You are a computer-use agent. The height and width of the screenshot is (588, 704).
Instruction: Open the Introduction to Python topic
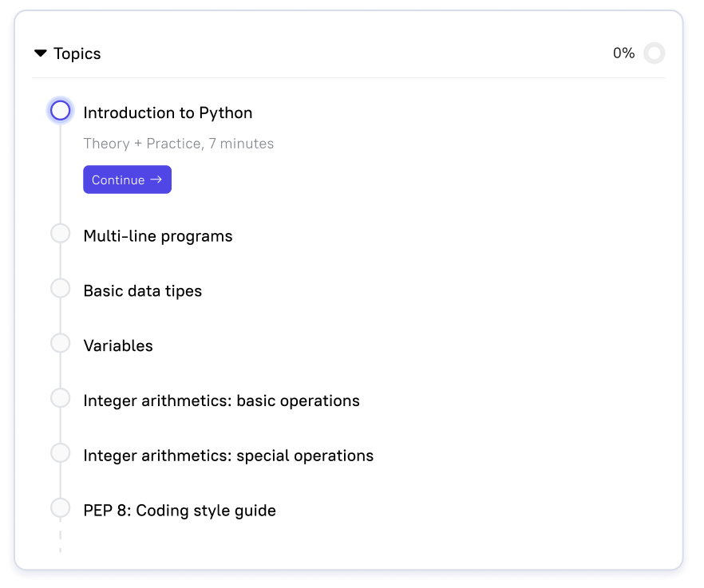click(168, 112)
